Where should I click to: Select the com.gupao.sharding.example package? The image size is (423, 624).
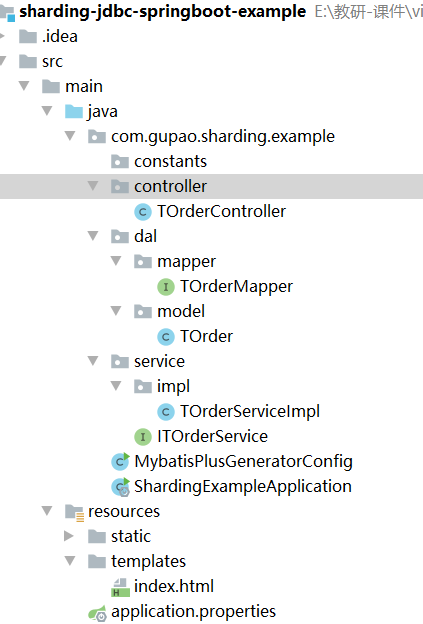tap(222, 136)
